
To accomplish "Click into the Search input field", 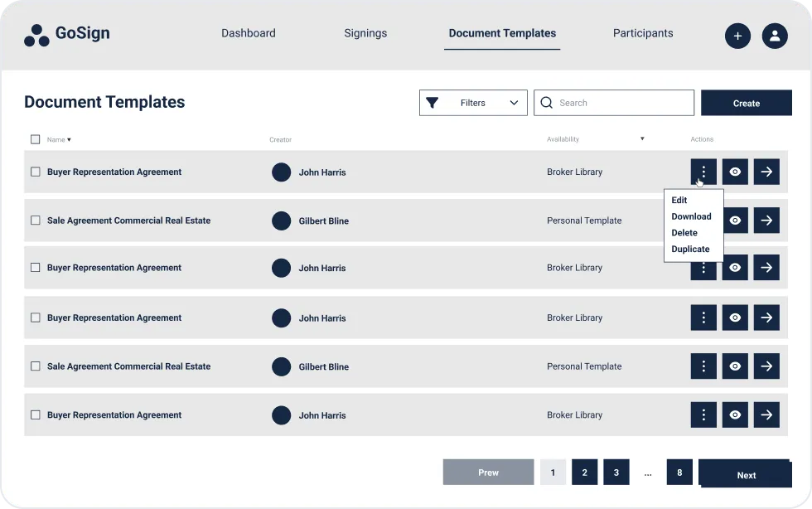I will 621,103.
